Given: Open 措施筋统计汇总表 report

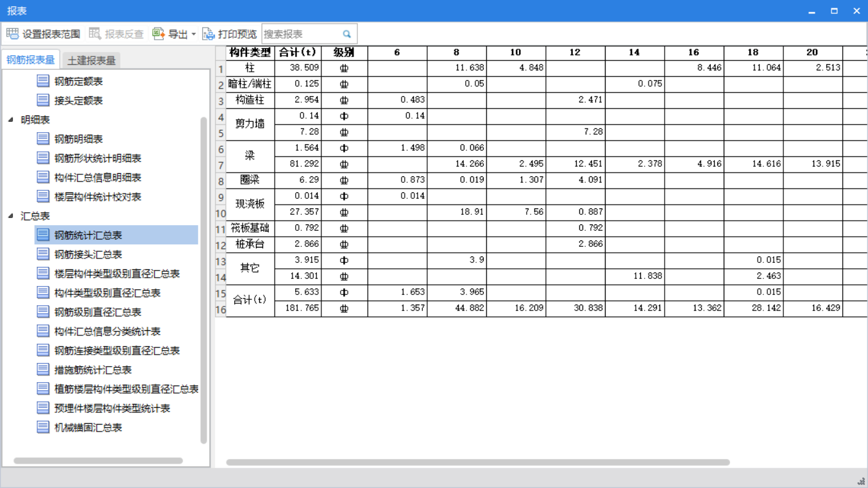Looking at the screenshot, I should pos(93,370).
